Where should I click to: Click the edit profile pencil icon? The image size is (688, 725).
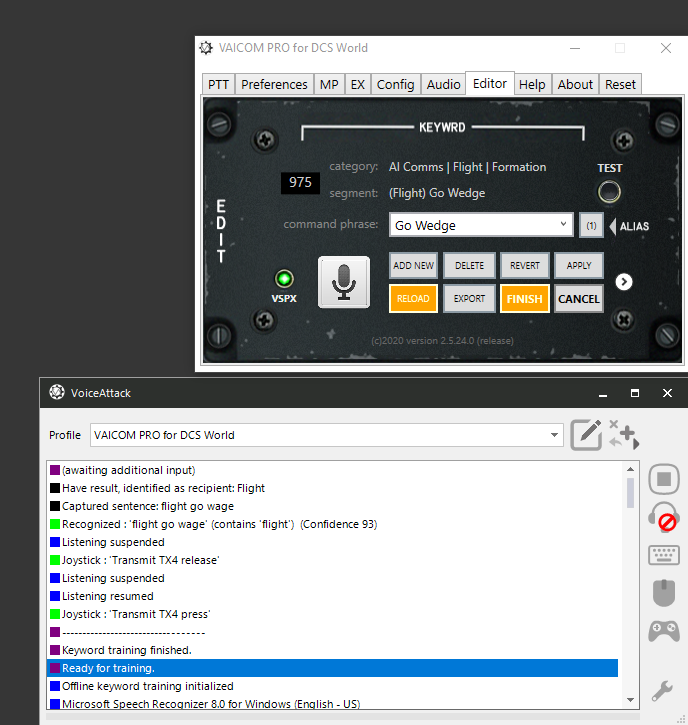[x=586, y=435]
